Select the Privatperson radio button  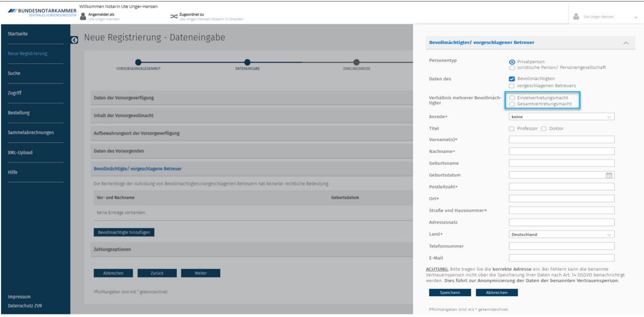pyautogui.click(x=512, y=61)
